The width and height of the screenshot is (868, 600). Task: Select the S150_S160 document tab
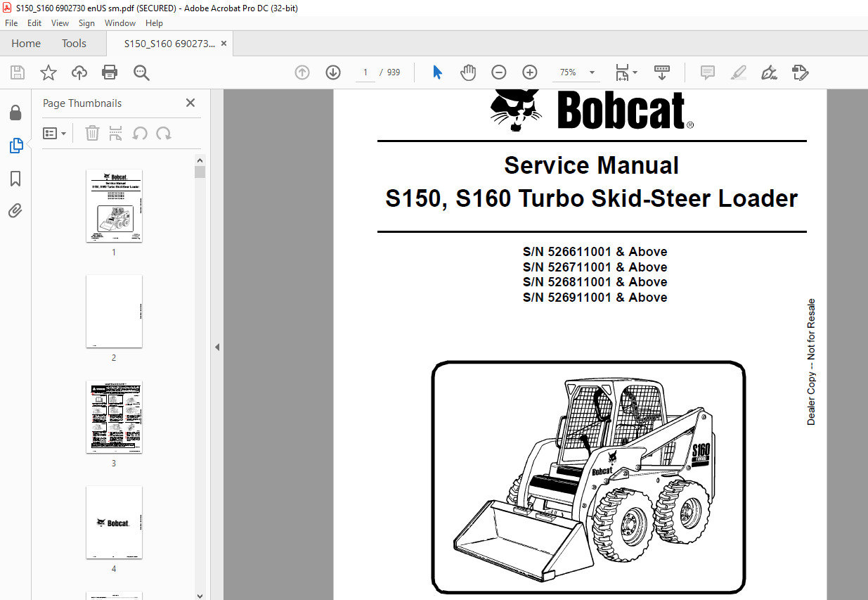point(169,44)
